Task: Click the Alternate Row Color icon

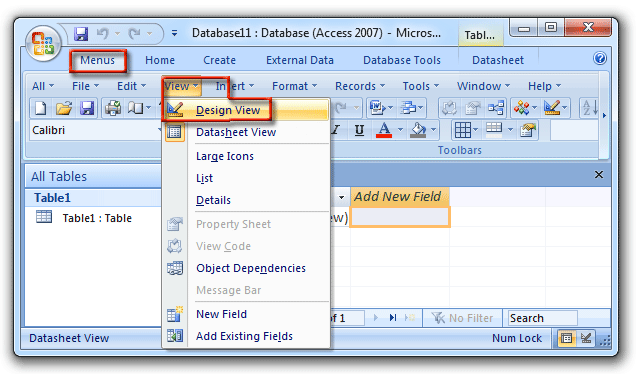Action: pos(494,130)
